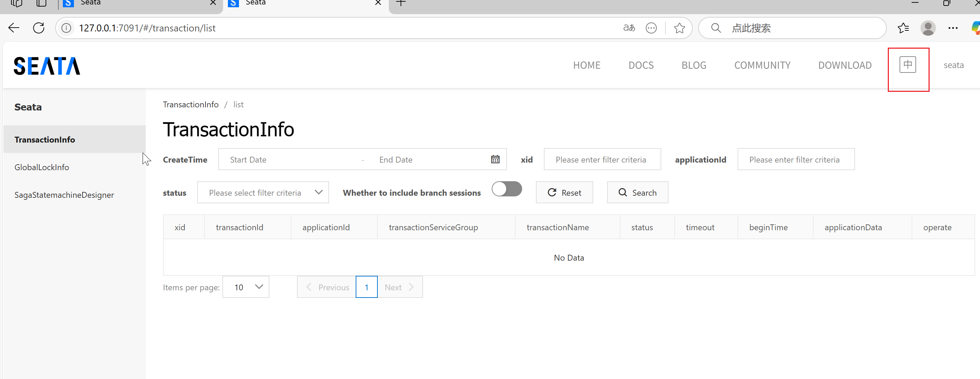Go to DOCS in top navigation
The width and height of the screenshot is (980, 379).
pos(641,65)
